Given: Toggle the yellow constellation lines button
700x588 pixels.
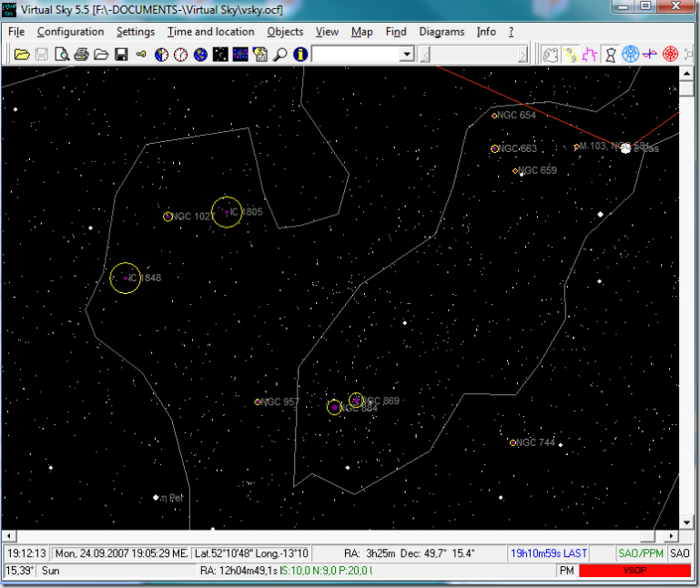Looking at the screenshot, I should (x=570, y=55).
